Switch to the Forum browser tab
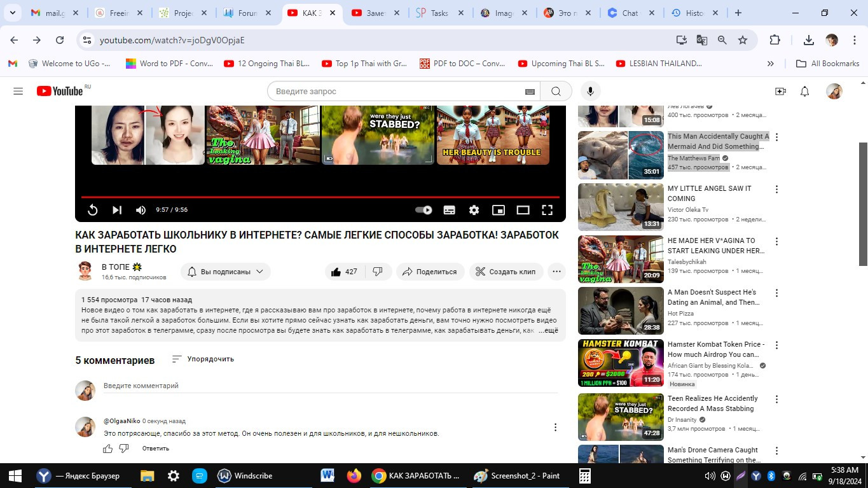 point(246,13)
